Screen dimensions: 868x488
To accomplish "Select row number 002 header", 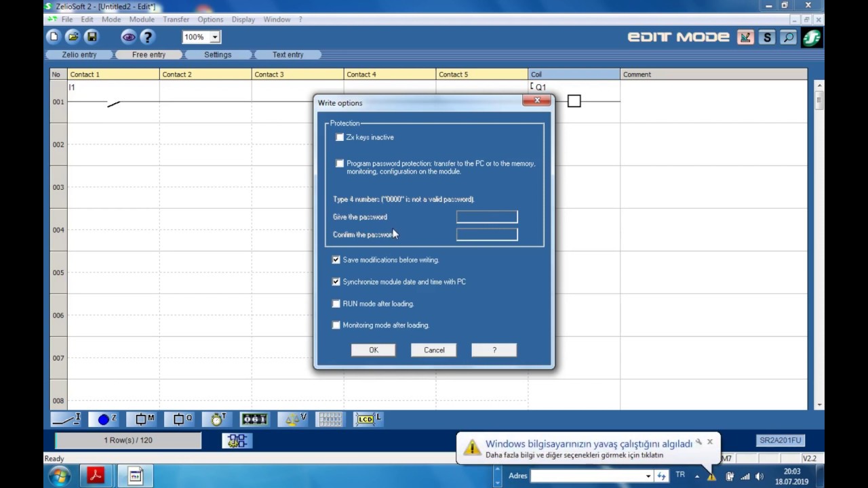I will 58,144.
